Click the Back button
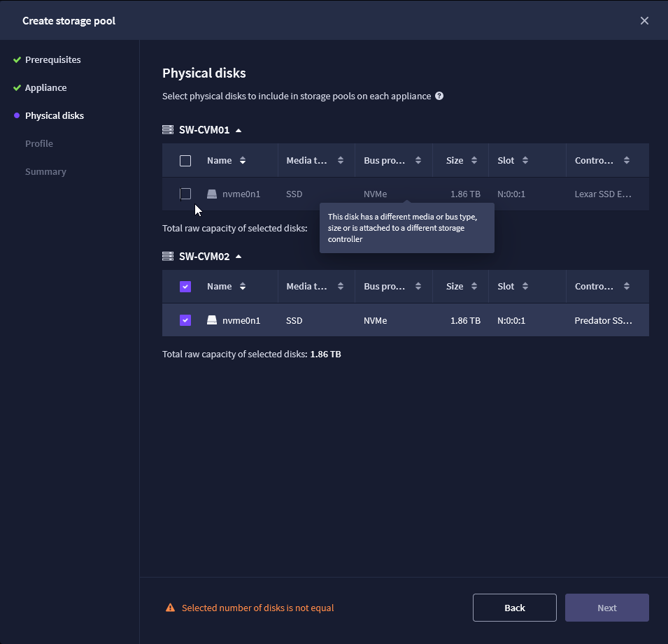Image resolution: width=668 pixels, height=644 pixels. (x=514, y=608)
